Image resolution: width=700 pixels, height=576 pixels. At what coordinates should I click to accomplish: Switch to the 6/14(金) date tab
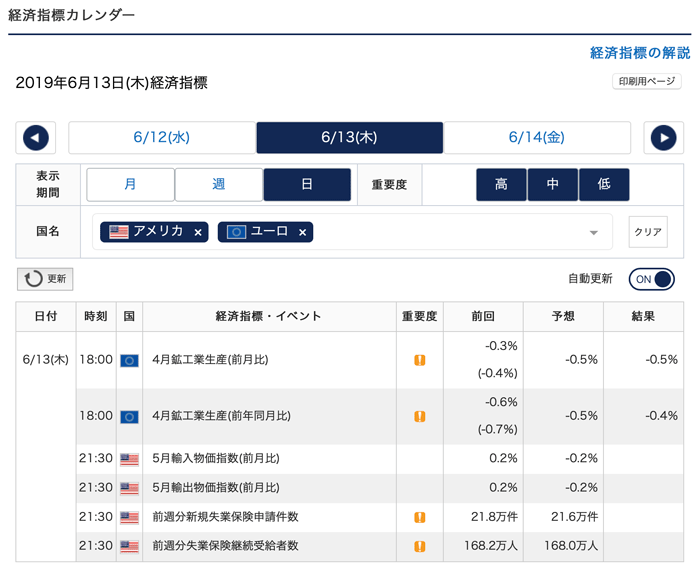537,138
